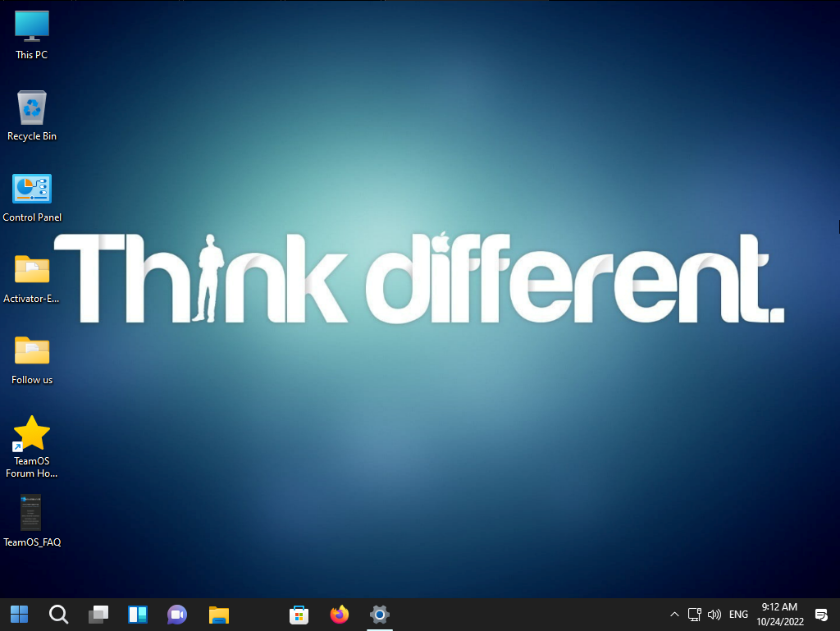Click the TeamOS_FAQ label text
840x631 pixels.
[x=32, y=542]
